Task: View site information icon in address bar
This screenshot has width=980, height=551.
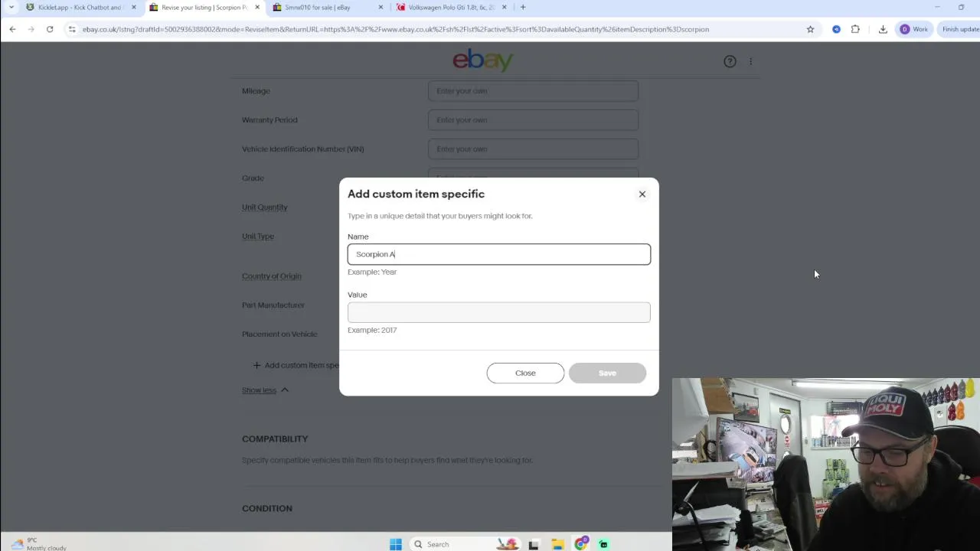Action: (x=72, y=29)
